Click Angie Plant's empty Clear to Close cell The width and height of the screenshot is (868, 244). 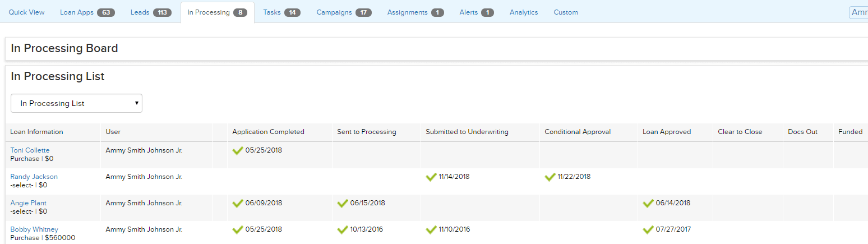click(x=747, y=208)
